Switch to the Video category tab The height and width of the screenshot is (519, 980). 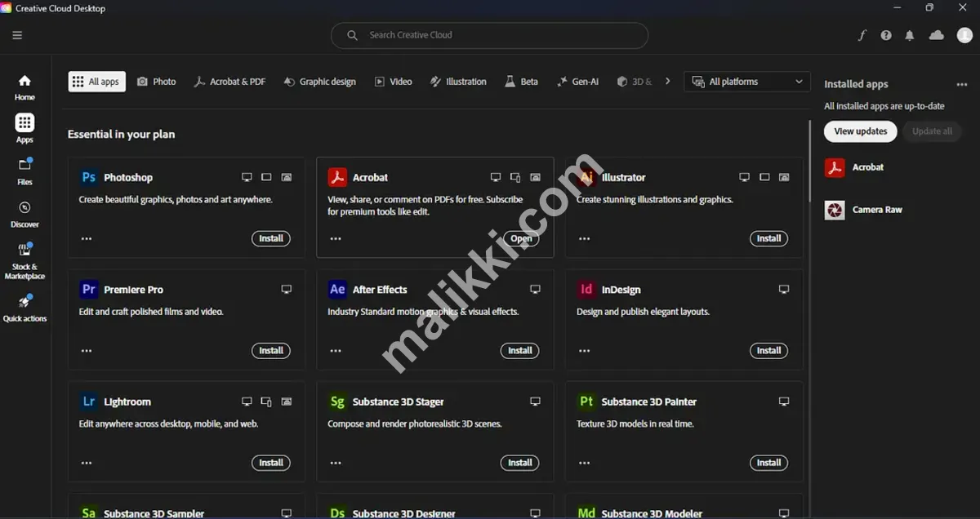coord(393,82)
